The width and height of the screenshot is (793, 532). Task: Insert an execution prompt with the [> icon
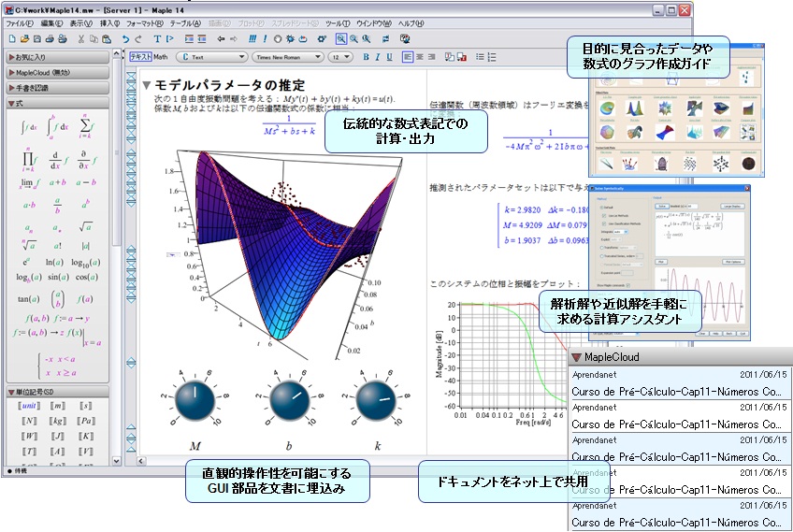[x=170, y=39]
